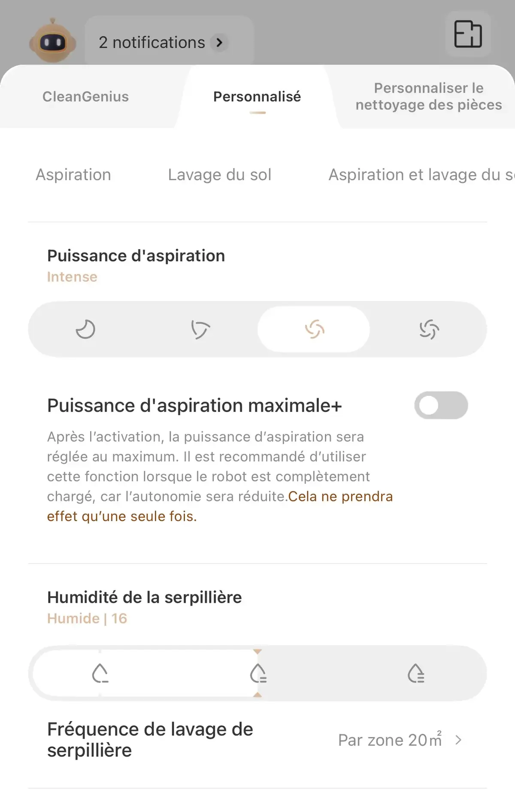Open the map layout icon
The height and width of the screenshot is (812, 515).
pyautogui.click(x=468, y=34)
